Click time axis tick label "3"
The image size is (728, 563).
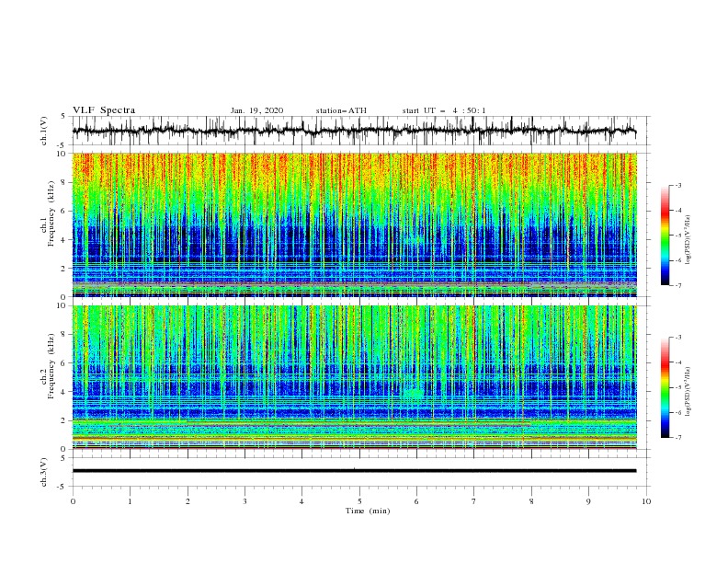click(245, 501)
